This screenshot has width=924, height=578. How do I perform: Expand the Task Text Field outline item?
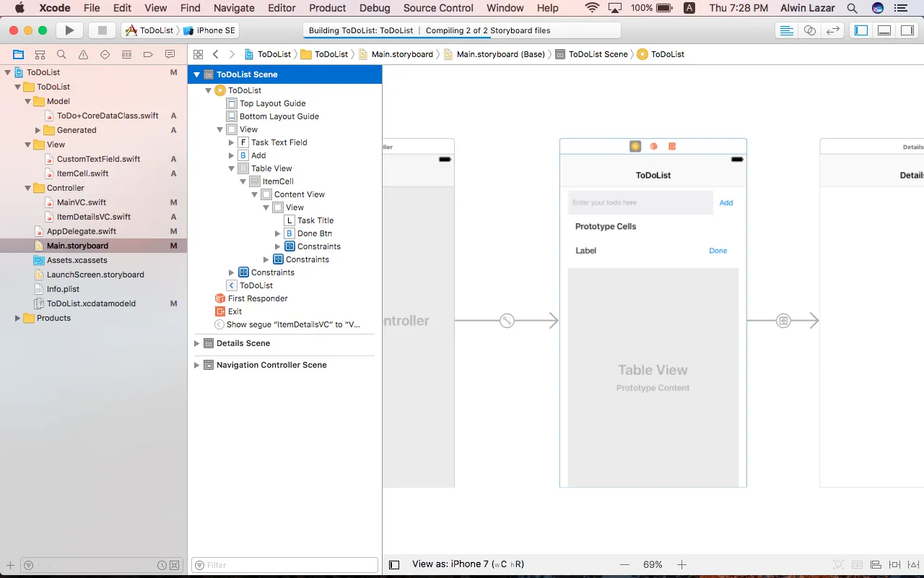[x=231, y=142]
